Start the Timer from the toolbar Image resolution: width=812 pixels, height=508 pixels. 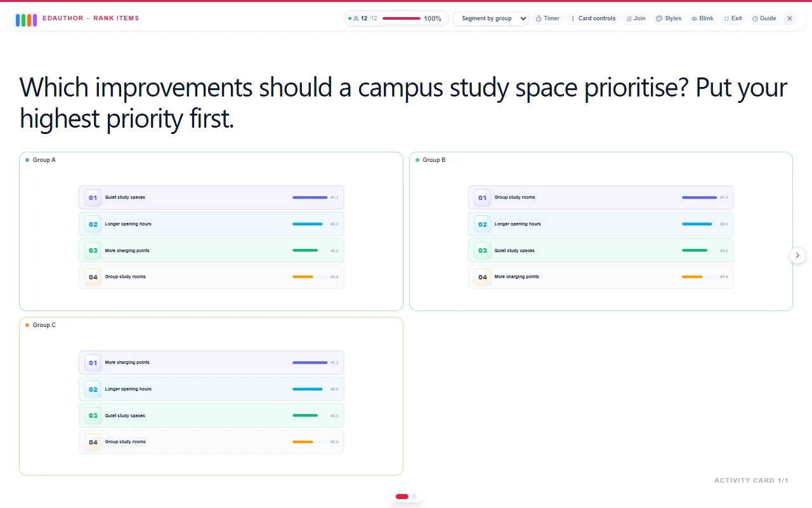point(547,18)
